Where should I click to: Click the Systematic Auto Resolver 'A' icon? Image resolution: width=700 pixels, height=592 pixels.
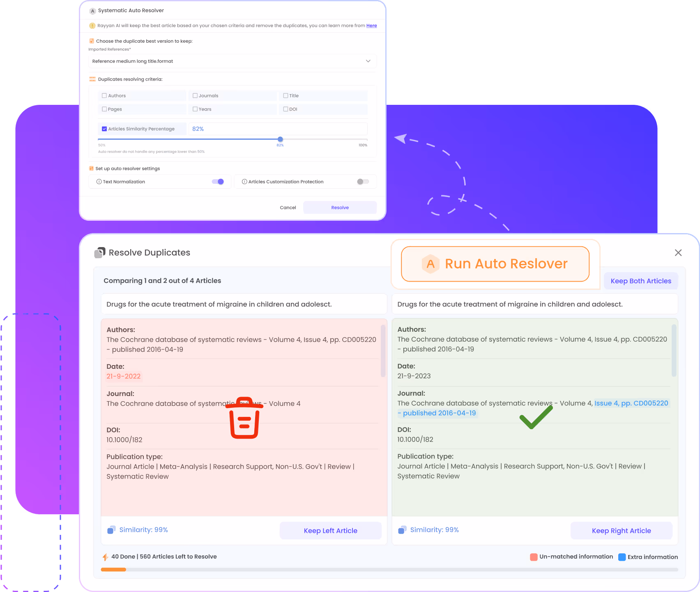coord(92,11)
